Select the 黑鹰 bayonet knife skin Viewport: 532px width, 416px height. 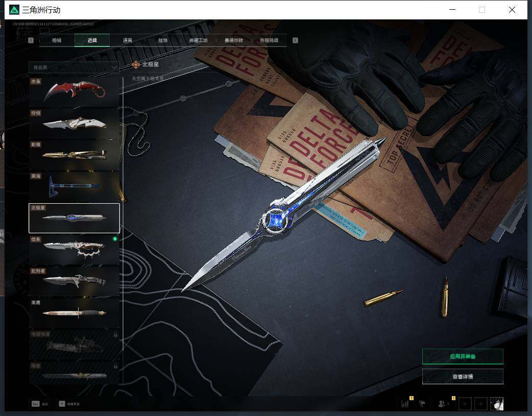click(75, 313)
